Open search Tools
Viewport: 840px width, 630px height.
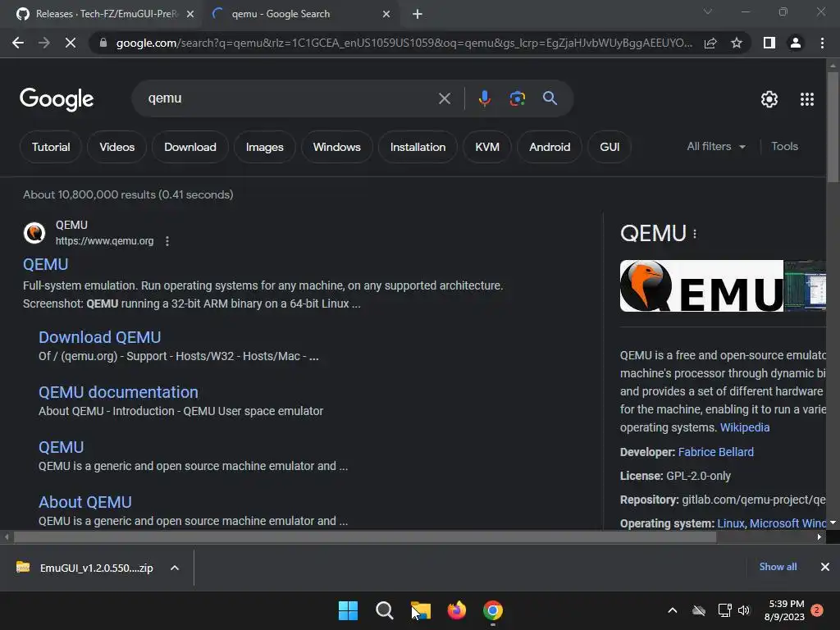pos(785,146)
